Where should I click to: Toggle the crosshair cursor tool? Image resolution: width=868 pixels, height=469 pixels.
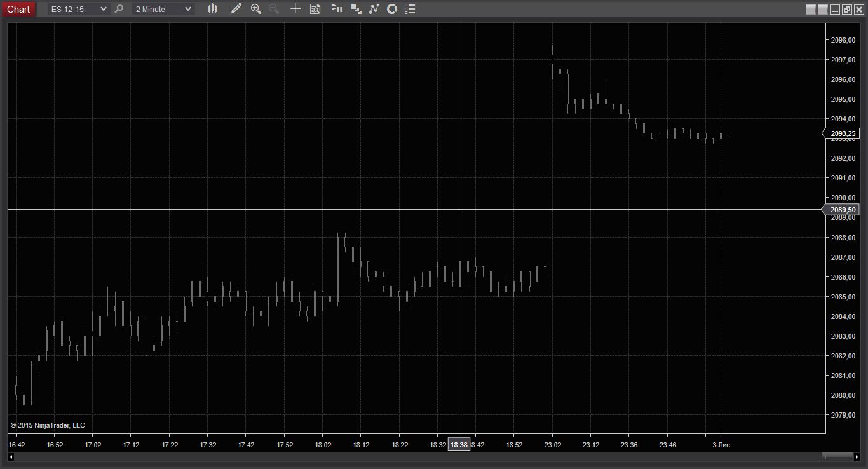point(295,9)
